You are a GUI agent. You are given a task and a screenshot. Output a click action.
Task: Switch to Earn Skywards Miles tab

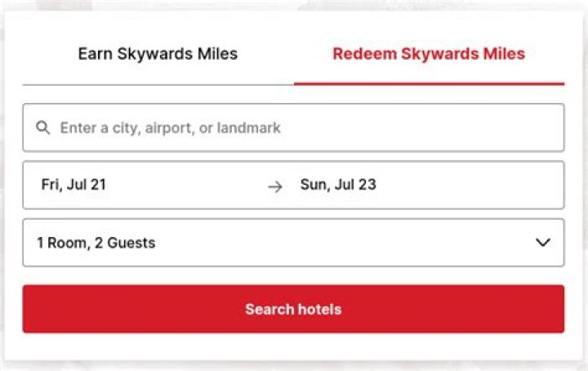tap(158, 55)
